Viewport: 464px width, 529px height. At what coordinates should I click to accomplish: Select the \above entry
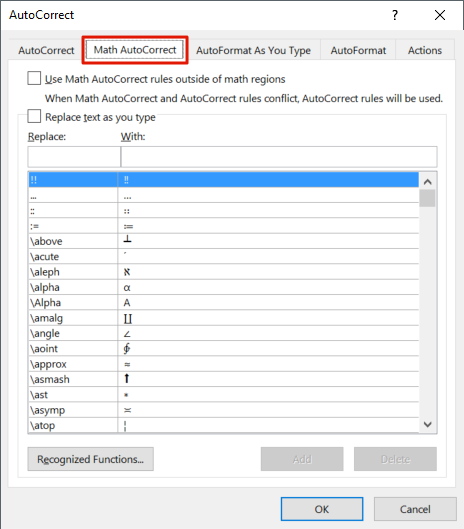click(224, 241)
